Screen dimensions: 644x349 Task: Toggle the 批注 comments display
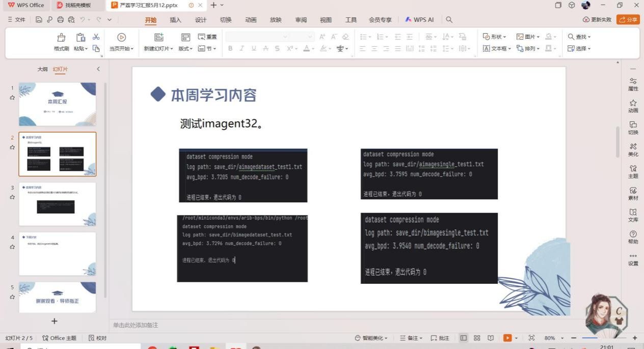tap(440, 338)
